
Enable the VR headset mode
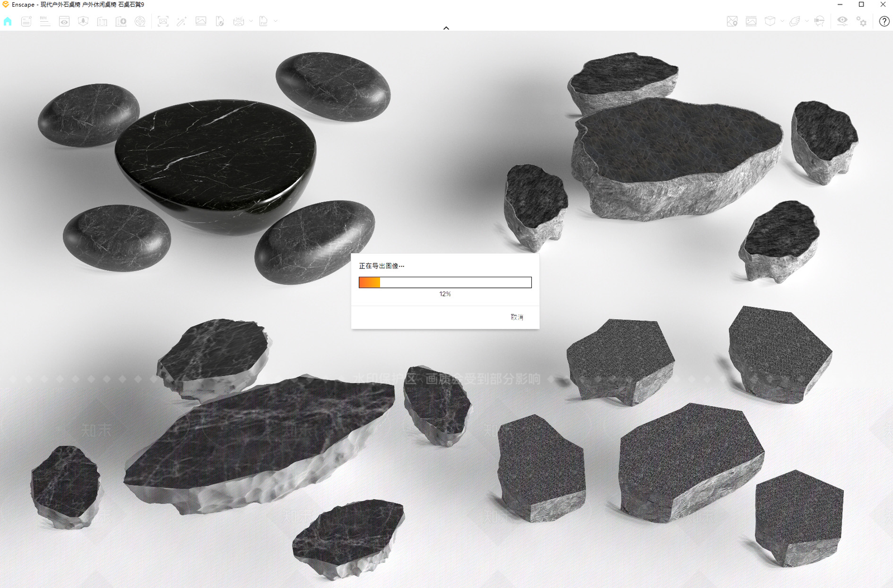[x=819, y=21]
